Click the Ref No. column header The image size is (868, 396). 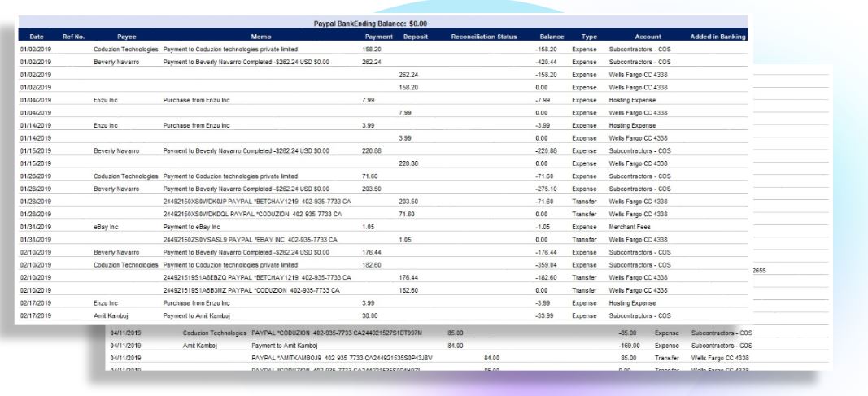tap(73, 37)
